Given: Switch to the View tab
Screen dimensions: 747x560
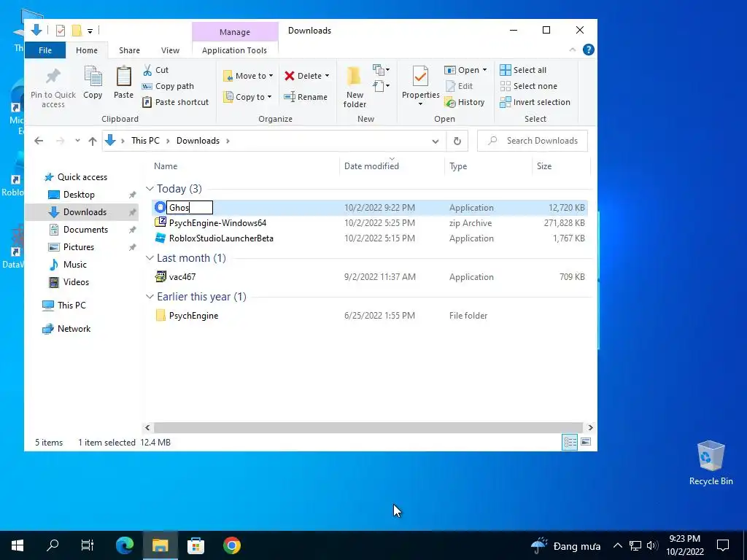Looking at the screenshot, I should point(170,50).
